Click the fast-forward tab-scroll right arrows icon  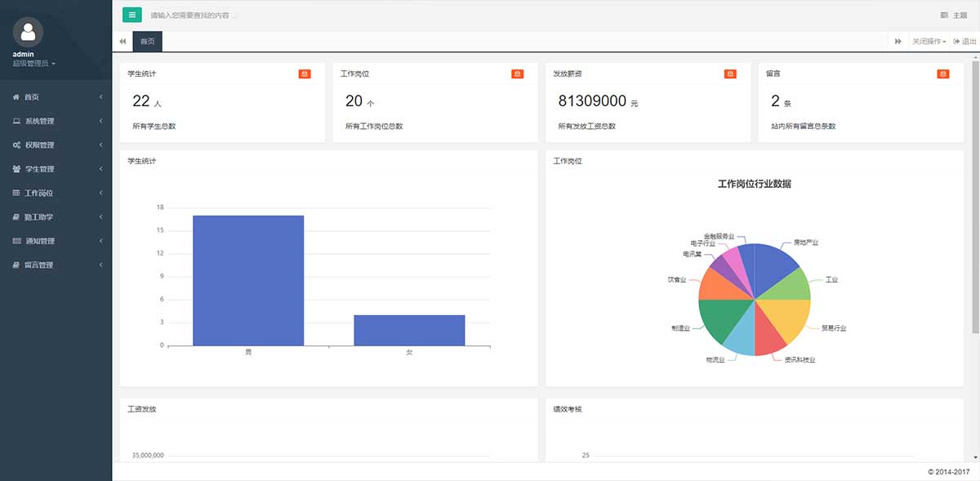(898, 42)
